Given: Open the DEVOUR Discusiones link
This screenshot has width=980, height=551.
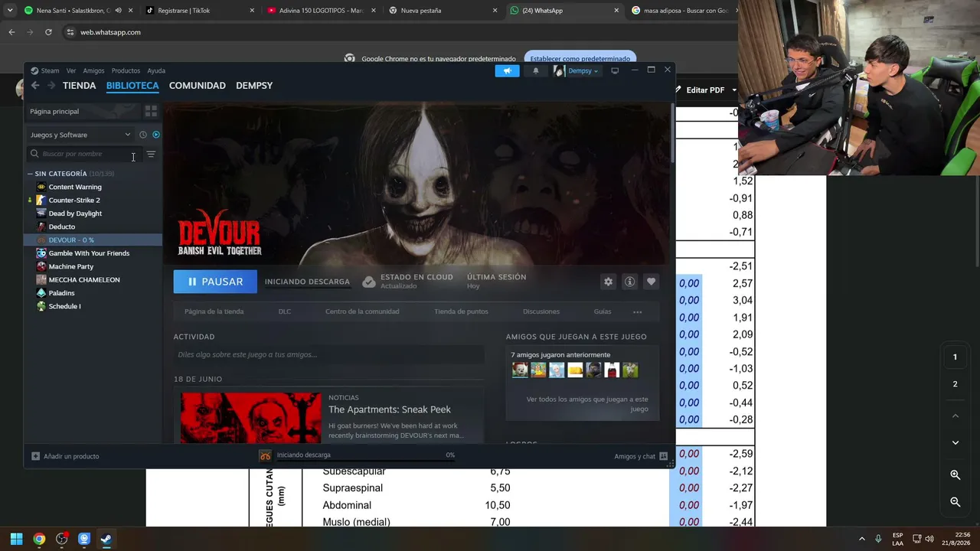Looking at the screenshot, I should tap(541, 311).
